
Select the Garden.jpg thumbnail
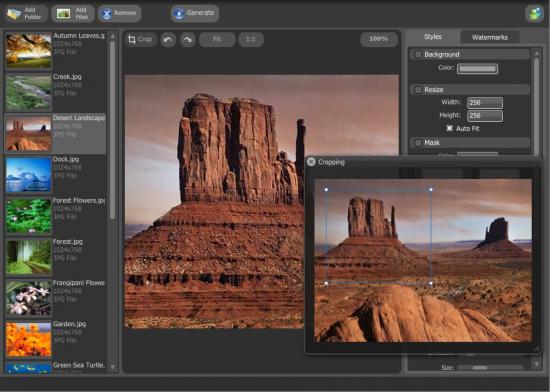pyautogui.click(x=28, y=339)
